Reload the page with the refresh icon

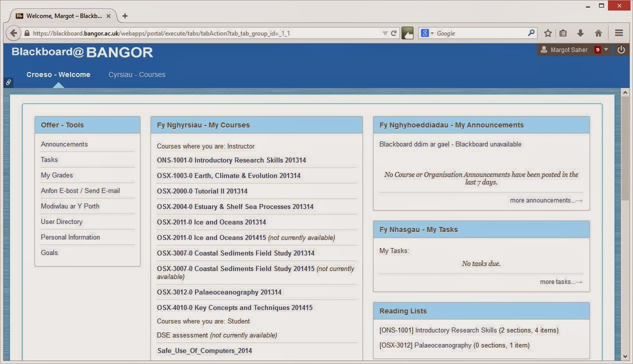pyautogui.click(x=393, y=33)
